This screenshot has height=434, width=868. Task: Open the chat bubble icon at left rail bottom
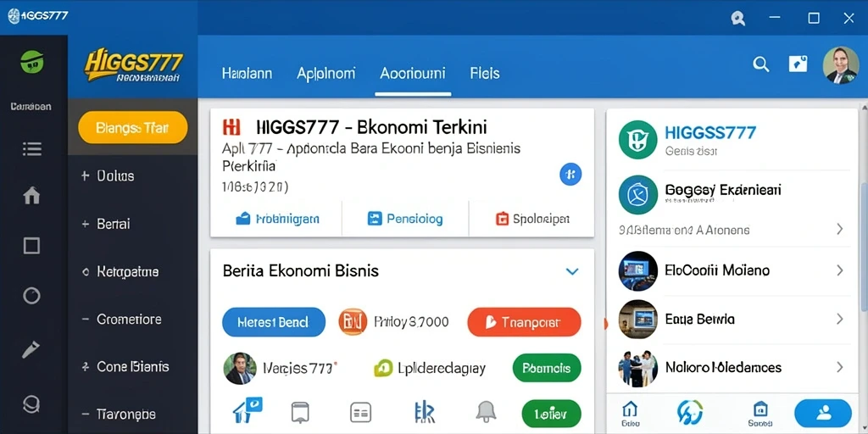[x=31, y=404]
